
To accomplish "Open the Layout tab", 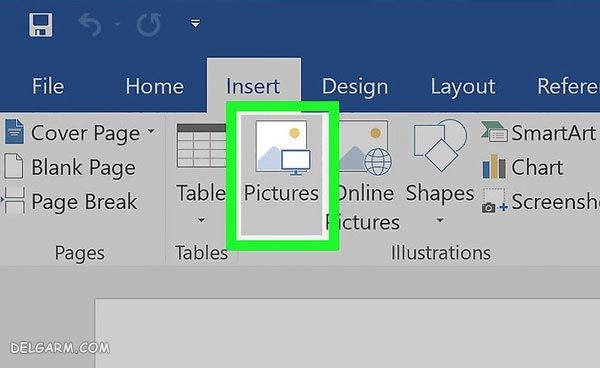I will click(x=463, y=86).
